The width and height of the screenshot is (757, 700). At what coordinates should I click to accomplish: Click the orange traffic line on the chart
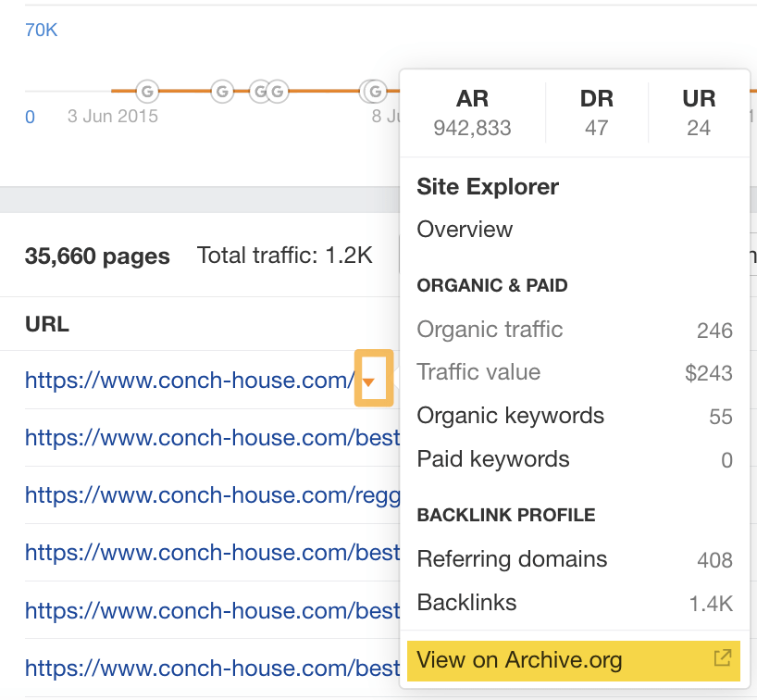pyautogui.click(x=185, y=91)
